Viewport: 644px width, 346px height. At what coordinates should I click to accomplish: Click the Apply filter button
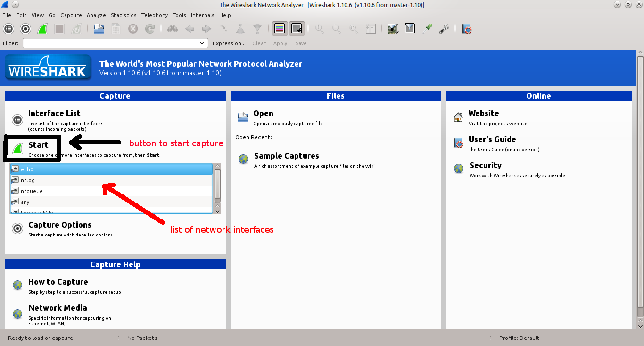tap(280, 43)
